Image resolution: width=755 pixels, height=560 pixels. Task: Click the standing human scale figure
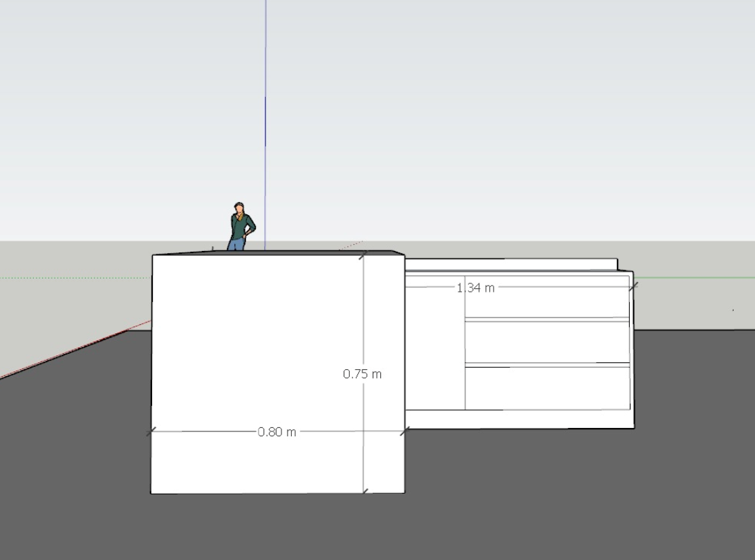pos(240,226)
